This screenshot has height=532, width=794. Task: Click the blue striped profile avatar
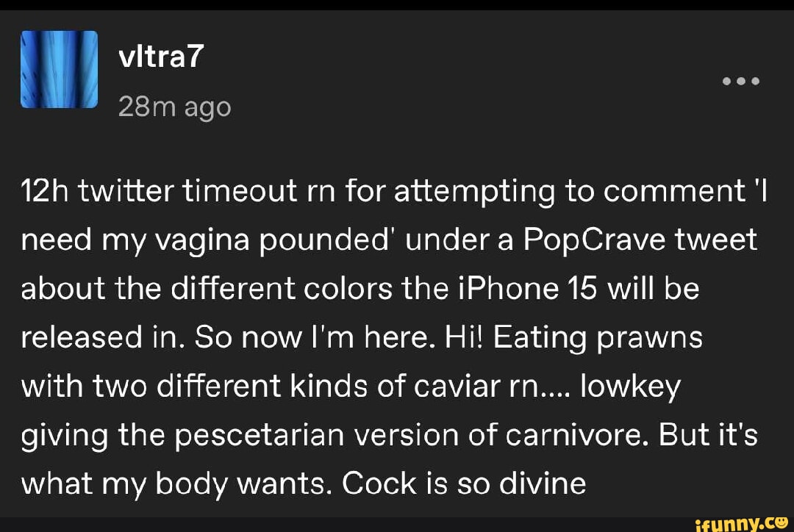[x=60, y=69]
